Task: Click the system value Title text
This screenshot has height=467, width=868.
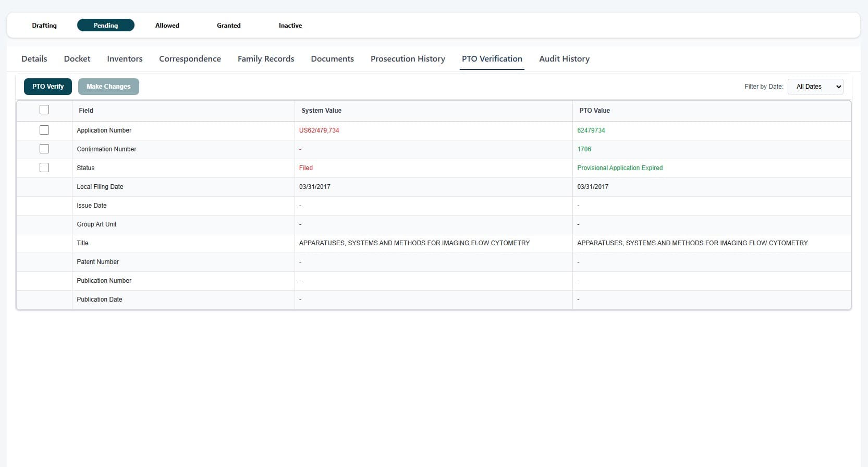Action: [414, 243]
